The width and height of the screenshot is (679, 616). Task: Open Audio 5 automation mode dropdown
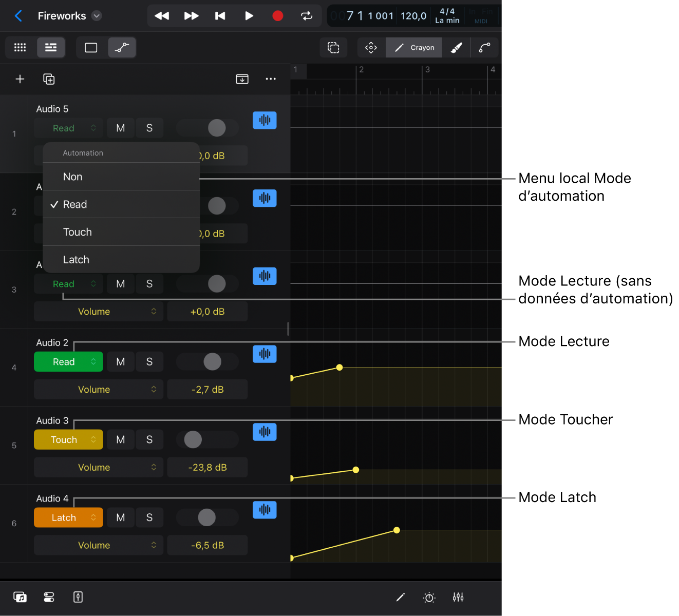[x=68, y=128]
